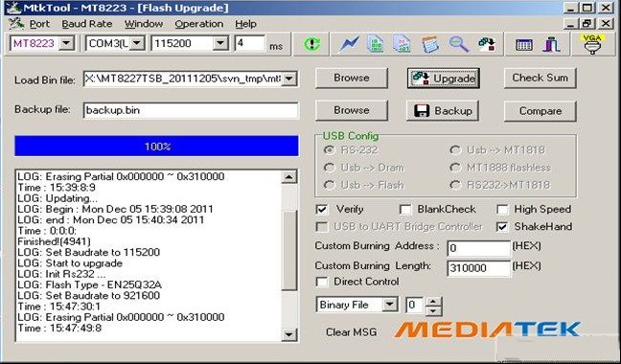Click log line 'LOG: Set Baudrate to 921600'
Image resolution: width=621 pixels, height=364 pixels.
[89, 296]
